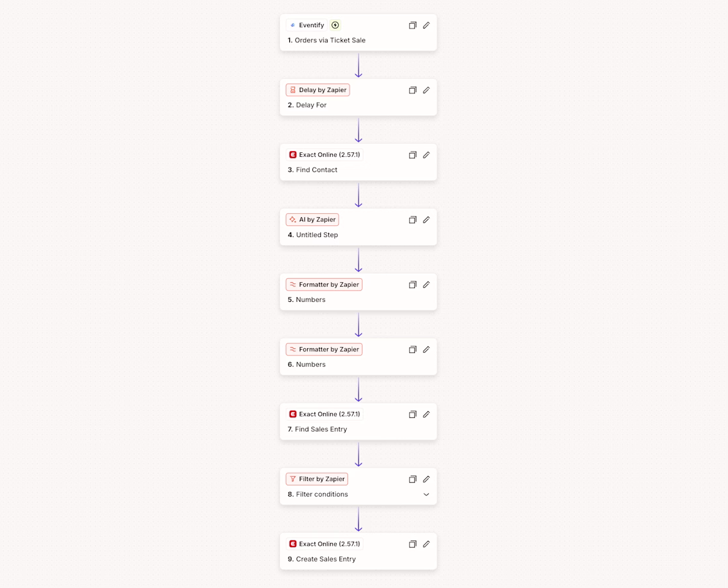Click the Delay by Zapier app badge
This screenshot has height=588, width=728.
(318, 90)
